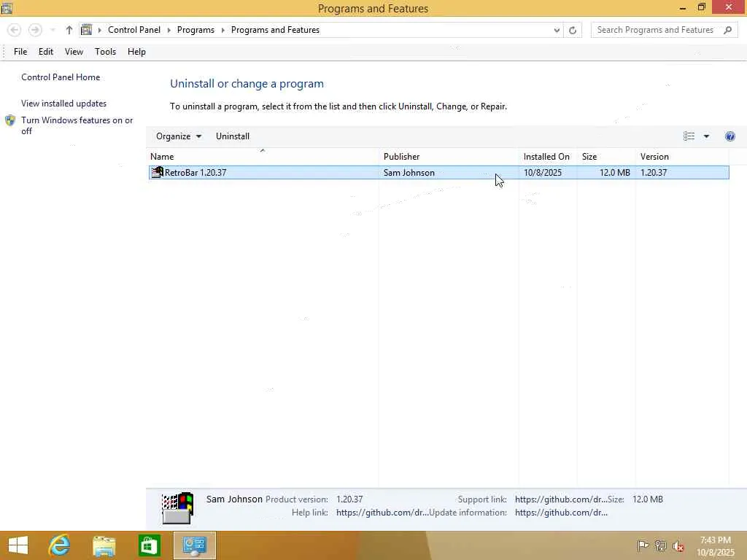The height and width of the screenshot is (560, 747).
Task: Click the clock showing 7:43 PM
Action: (716, 546)
